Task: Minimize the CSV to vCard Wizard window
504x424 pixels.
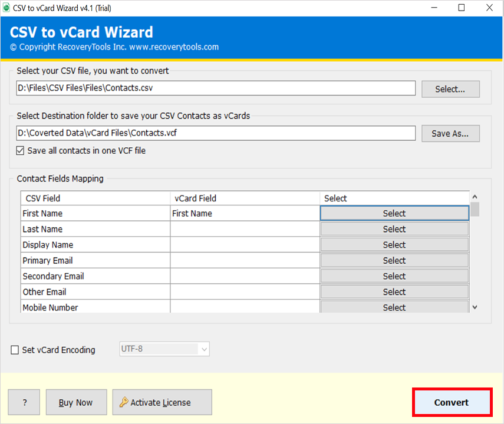Action: tap(434, 8)
